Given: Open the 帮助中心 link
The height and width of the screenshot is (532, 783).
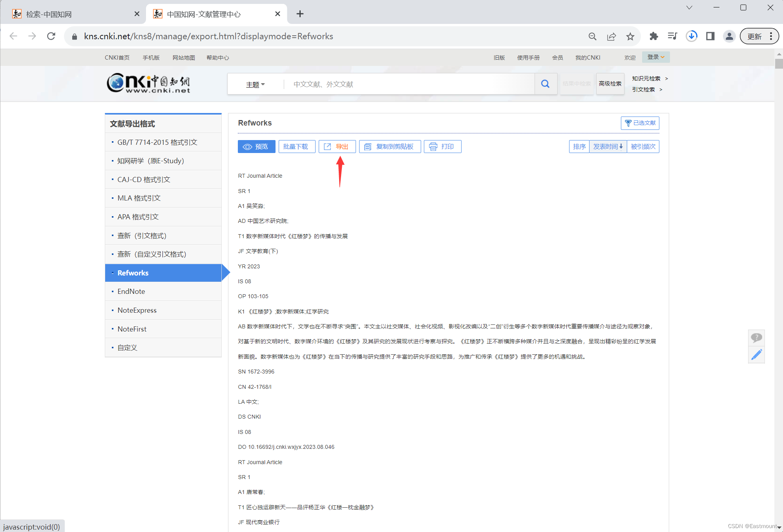Looking at the screenshot, I should (218, 58).
